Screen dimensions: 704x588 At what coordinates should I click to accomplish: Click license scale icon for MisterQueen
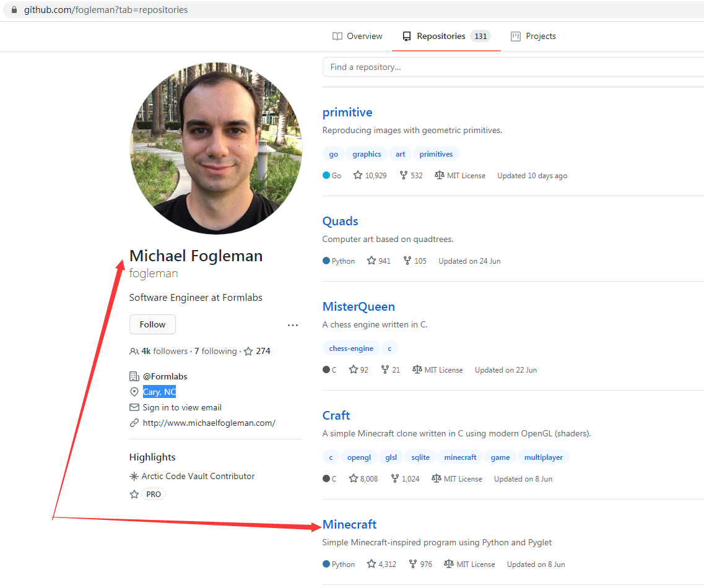[x=417, y=370]
